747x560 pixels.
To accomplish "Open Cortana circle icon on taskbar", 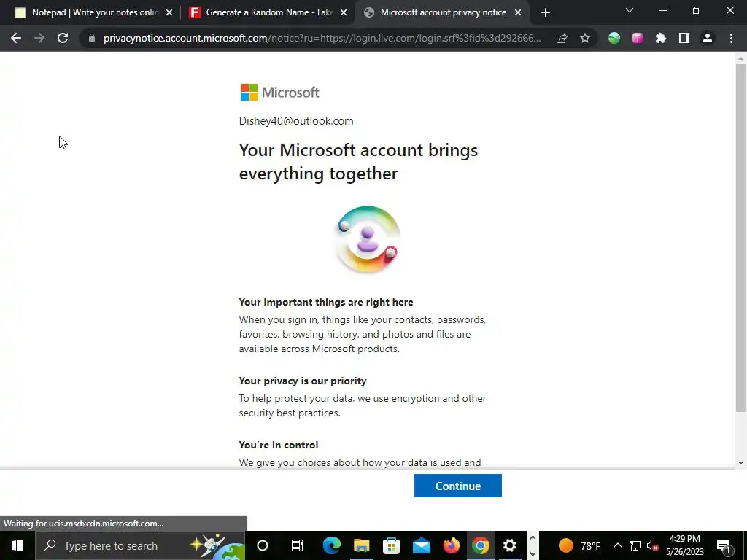I will coord(263,545).
